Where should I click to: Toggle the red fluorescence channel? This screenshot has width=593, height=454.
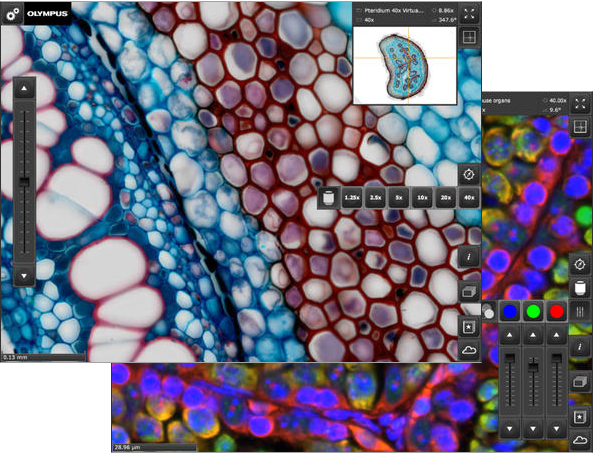coord(557,311)
